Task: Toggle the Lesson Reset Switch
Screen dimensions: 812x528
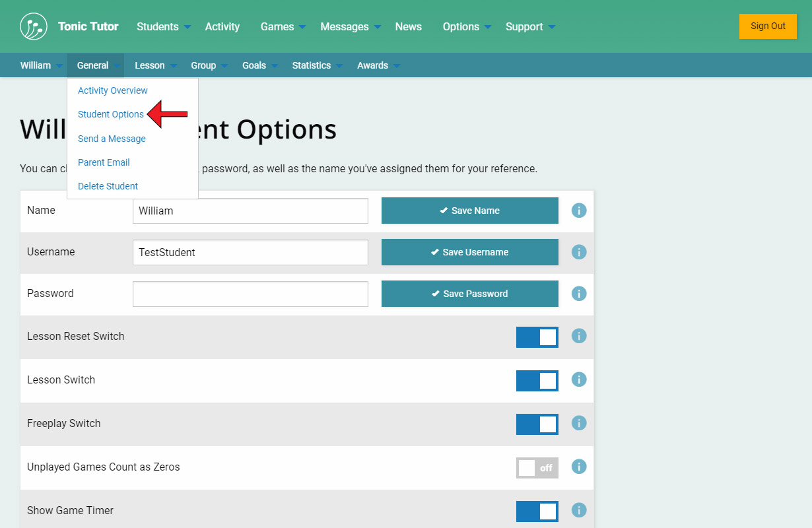Action: pyautogui.click(x=537, y=337)
